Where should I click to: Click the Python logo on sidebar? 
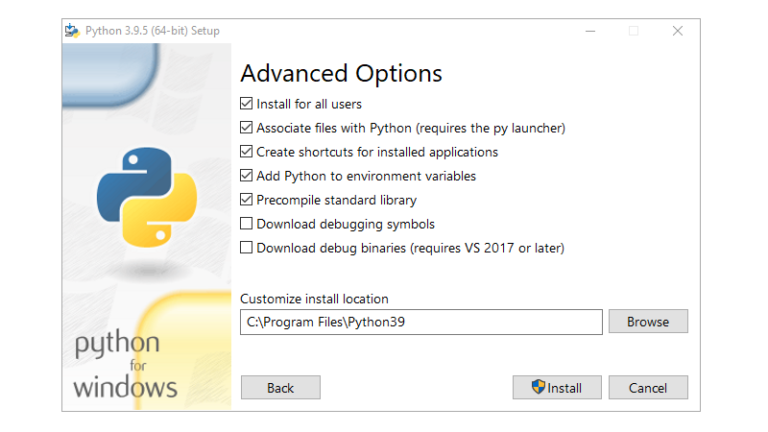pos(147,197)
